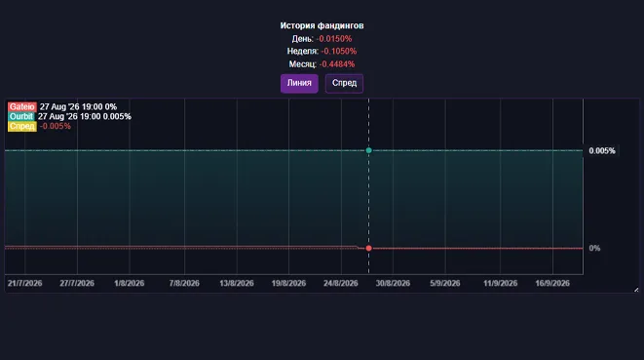
Task: Click the Ourbit legend label
Action: point(20,116)
